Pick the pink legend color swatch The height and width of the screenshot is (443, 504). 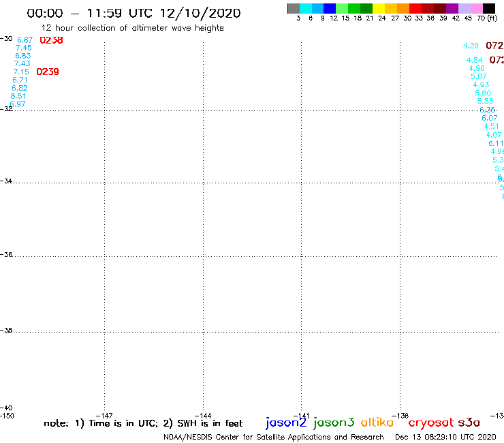[477, 8]
